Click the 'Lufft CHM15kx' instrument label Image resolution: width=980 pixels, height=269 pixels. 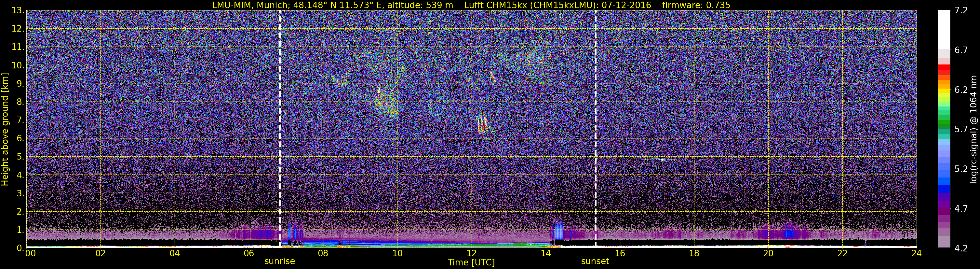pyautogui.click(x=496, y=5)
